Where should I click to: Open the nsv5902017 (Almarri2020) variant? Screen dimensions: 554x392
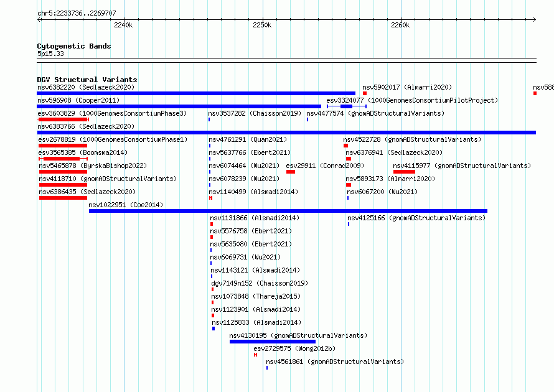(x=407, y=87)
